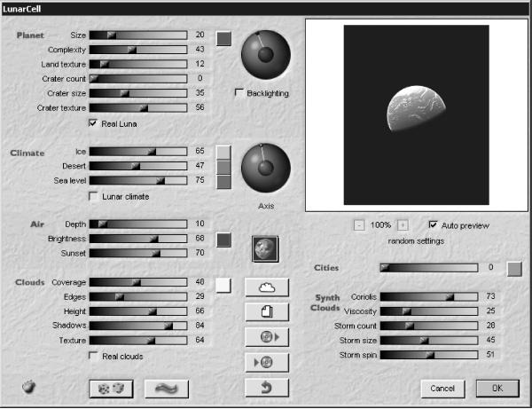The image size is (532, 409).
Task: Click the undo reset arrow button
Action: [267, 388]
